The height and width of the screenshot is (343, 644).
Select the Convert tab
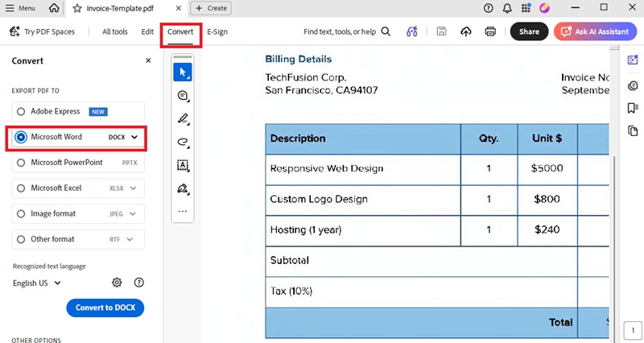pos(180,32)
